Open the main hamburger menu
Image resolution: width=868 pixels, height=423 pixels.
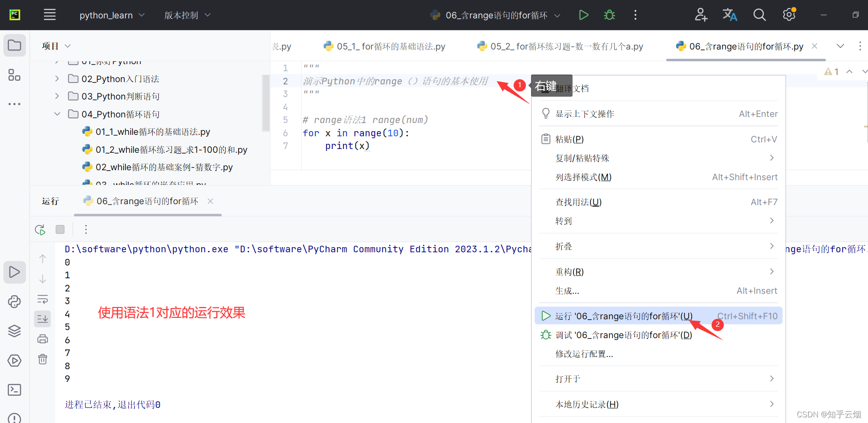pos(49,15)
